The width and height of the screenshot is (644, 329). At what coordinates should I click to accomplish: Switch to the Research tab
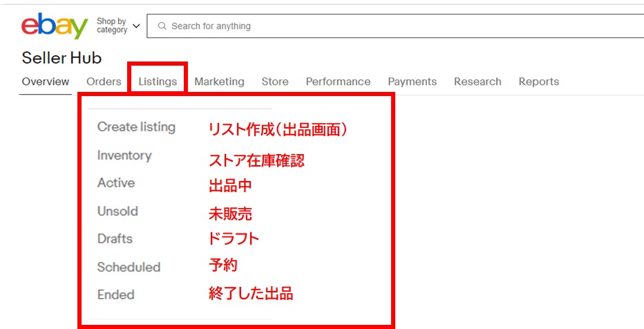click(477, 82)
